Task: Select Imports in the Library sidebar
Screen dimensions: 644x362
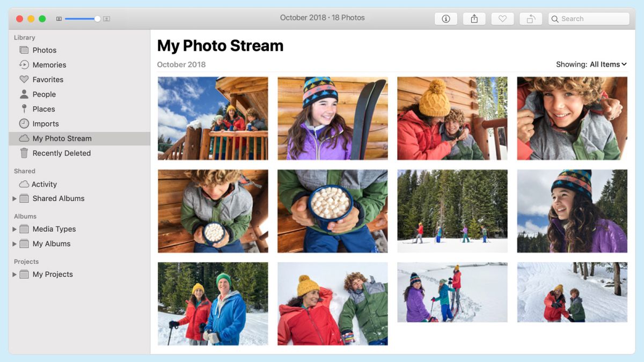Action: click(46, 123)
